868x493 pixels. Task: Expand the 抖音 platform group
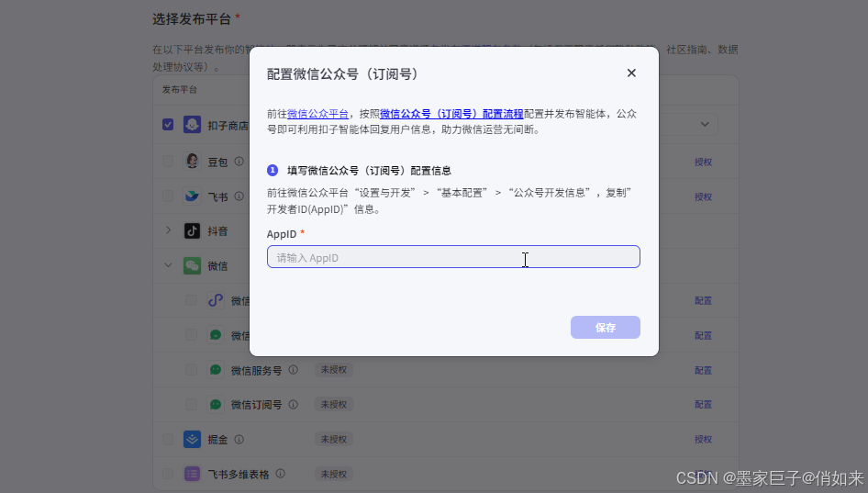click(x=168, y=230)
